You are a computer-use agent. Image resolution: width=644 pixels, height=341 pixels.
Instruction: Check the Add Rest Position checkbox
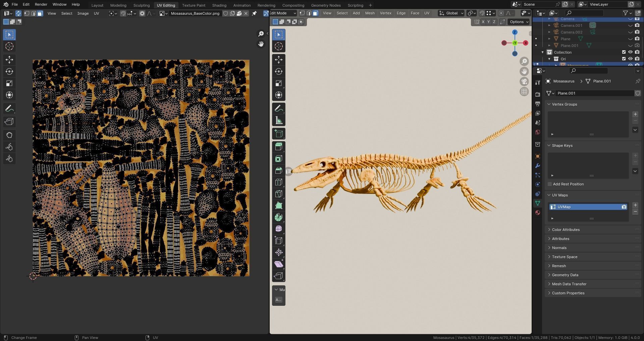tap(550, 184)
